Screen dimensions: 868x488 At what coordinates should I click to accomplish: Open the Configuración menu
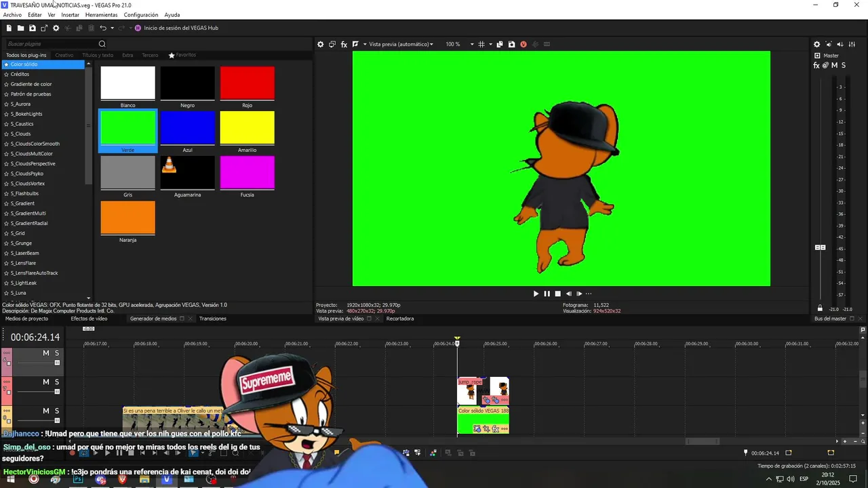coord(141,15)
